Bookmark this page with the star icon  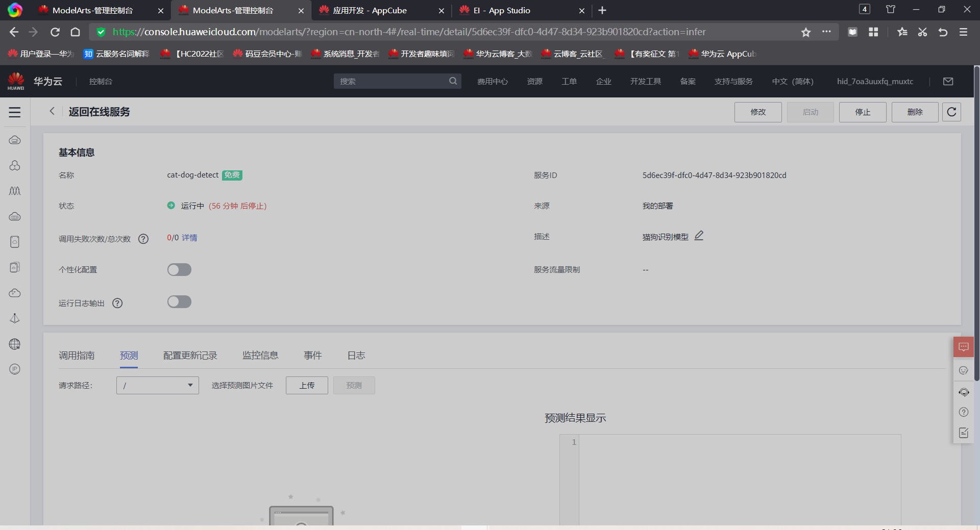click(x=806, y=32)
